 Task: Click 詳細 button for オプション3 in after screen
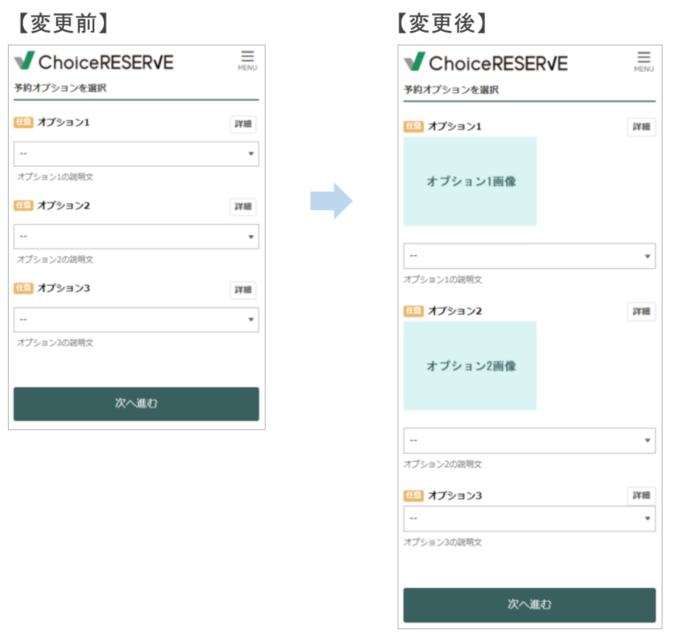point(642,496)
